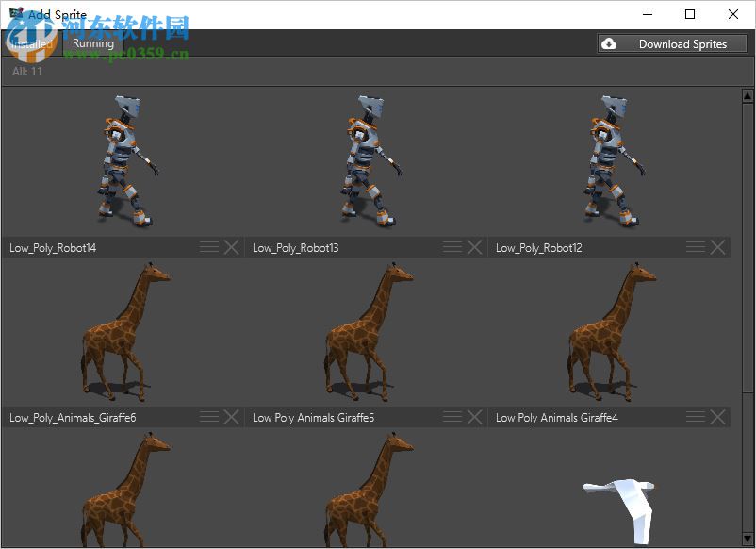Open the menu icon for Low Poly Animals Giraffe4
The height and width of the screenshot is (549, 756).
click(696, 417)
